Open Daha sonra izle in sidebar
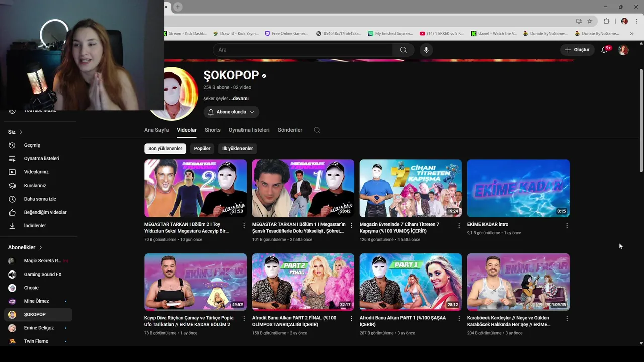 point(40,199)
